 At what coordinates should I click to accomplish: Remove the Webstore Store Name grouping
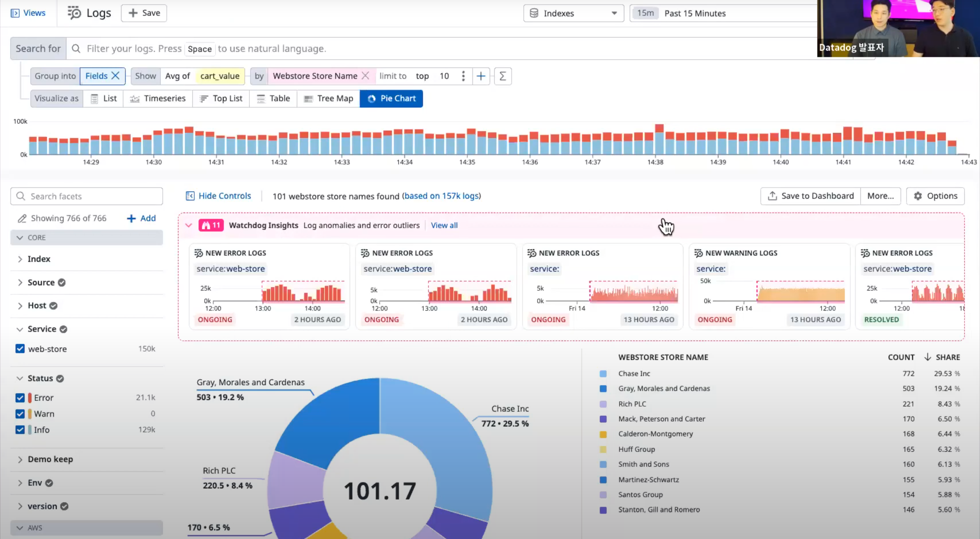tap(365, 76)
